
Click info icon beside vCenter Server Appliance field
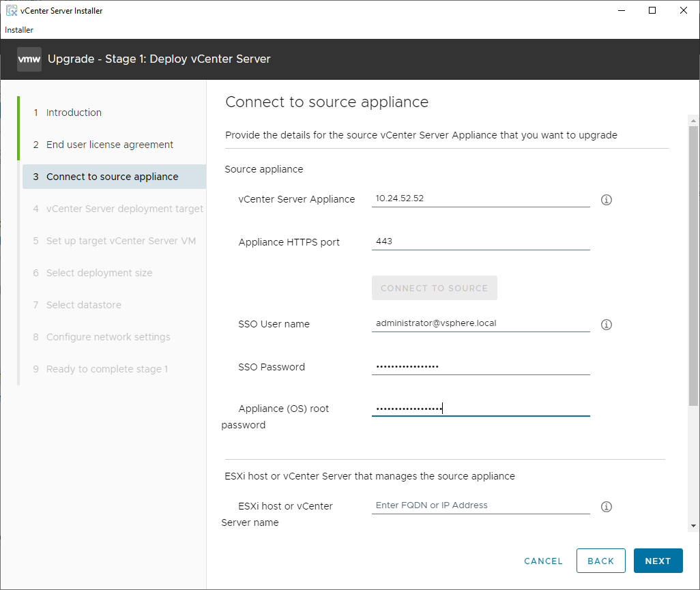pos(606,200)
